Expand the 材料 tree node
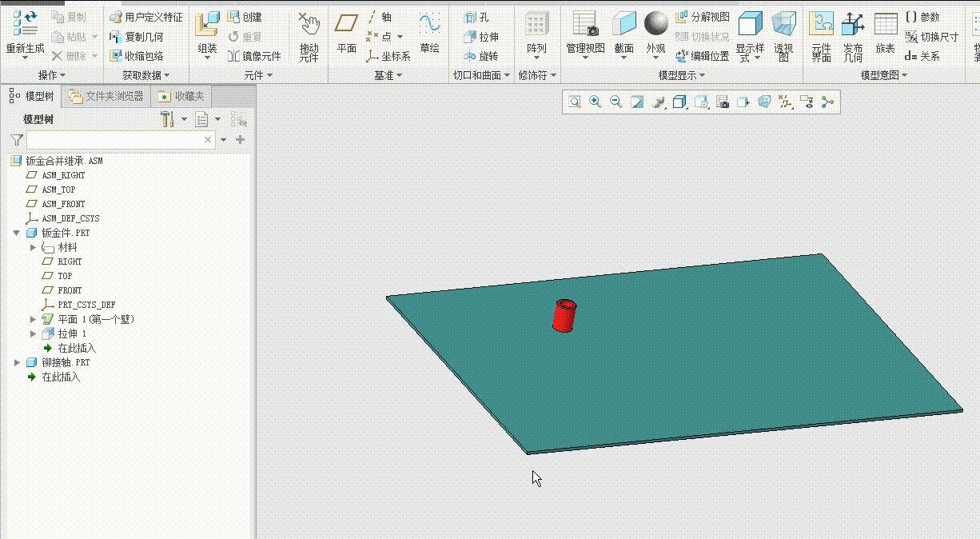 pyautogui.click(x=33, y=248)
